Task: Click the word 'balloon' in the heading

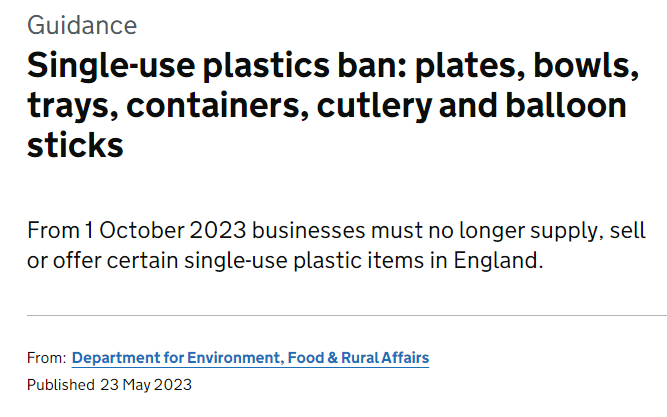Action: coord(566,106)
